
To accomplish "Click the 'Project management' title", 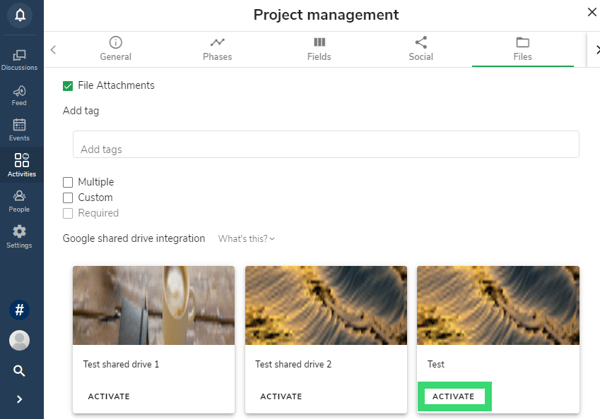I will pyautogui.click(x=326, y=15).
